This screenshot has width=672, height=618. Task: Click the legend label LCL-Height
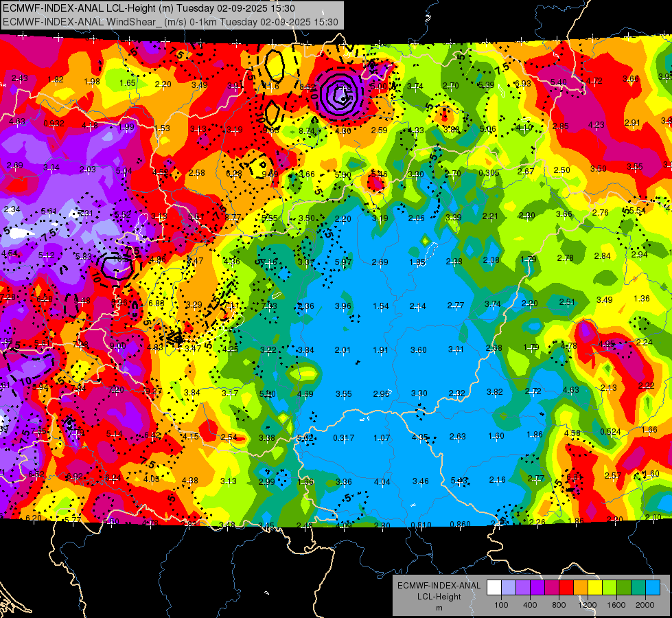pos(439,597)
